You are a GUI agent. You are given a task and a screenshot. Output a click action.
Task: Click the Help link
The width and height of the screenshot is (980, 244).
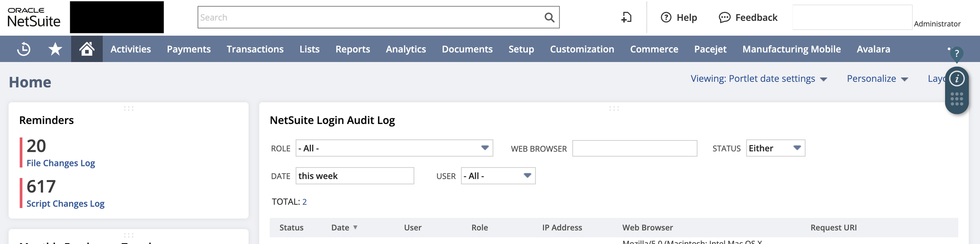[x=687, y=17]
